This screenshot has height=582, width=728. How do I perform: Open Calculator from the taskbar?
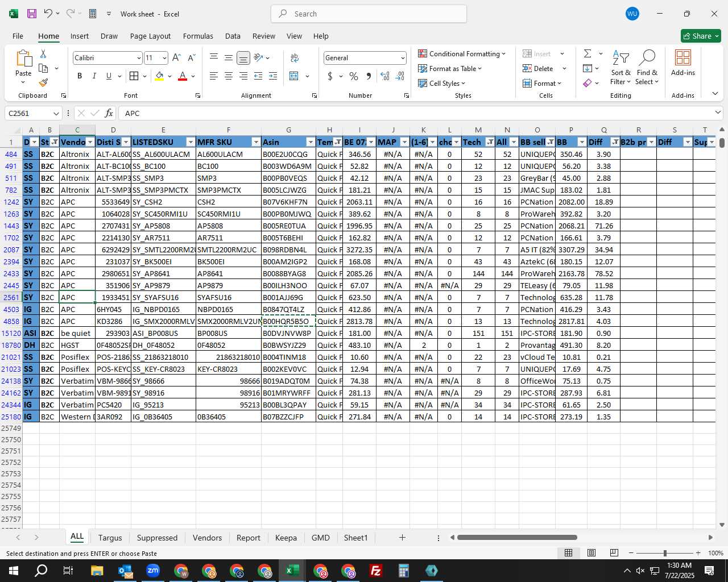(x=404, y=571)
